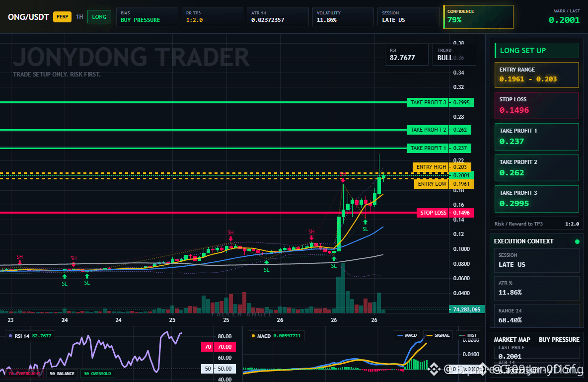Click the RR TP3 1:2.0 card
This screenshot has height=382, width=588.
point(212,17)
